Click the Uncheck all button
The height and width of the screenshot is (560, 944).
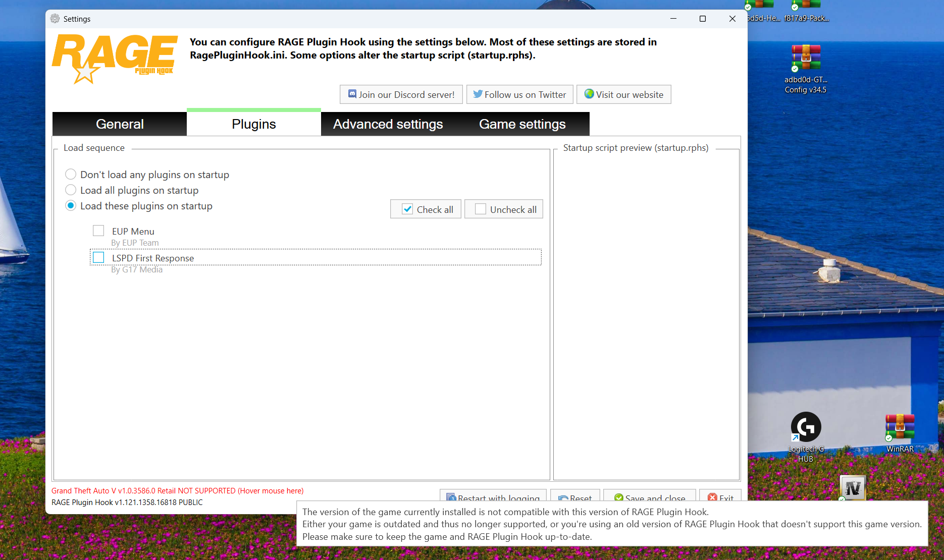(504, 209)
